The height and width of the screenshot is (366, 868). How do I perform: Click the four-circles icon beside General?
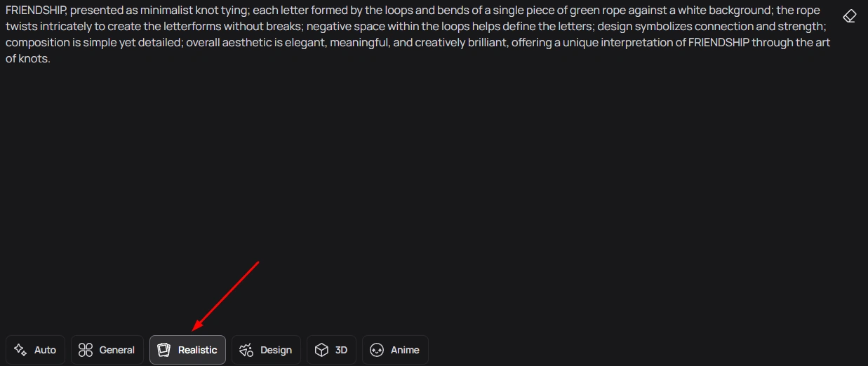pyautogui.click(x=86, y=350)
